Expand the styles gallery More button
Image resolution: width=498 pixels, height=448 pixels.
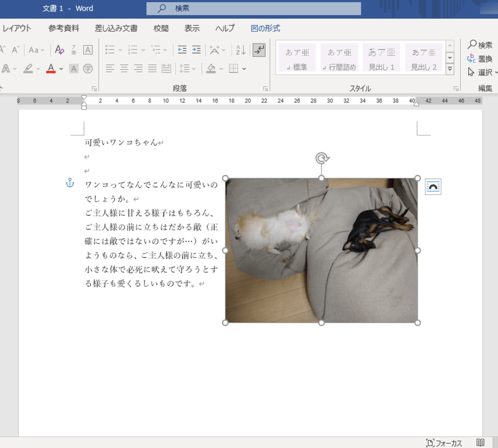pos(450,69)
